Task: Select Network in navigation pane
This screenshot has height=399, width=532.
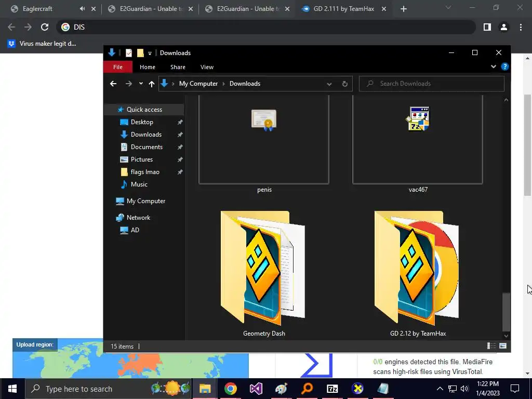Action: pyautogui.click(x=138, y=218)
